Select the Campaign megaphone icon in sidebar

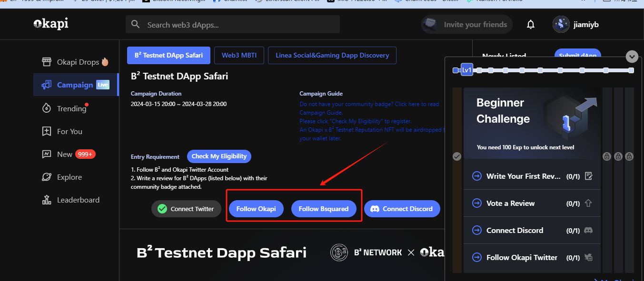pyautogui.click(x=46, y=85)
